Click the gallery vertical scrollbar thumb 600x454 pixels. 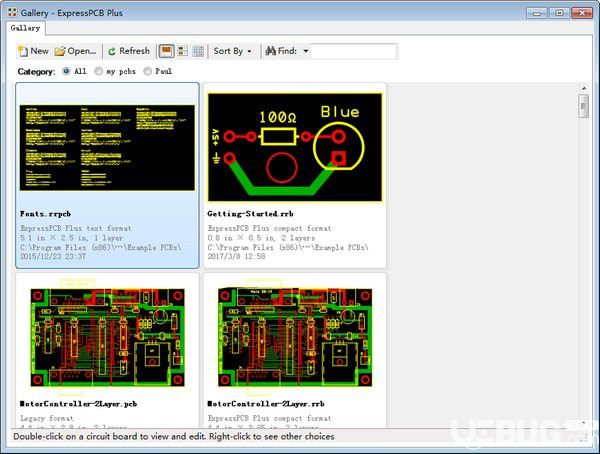584,106
